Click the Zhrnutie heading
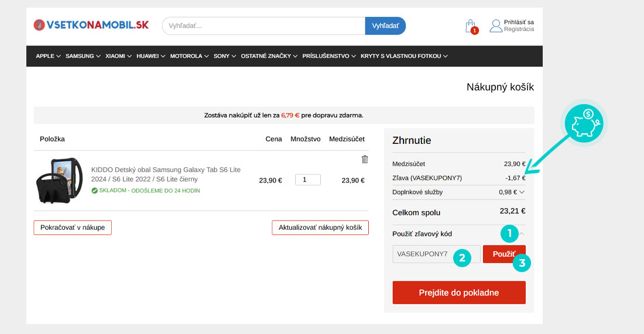644x334 pixels. point(412,140)
